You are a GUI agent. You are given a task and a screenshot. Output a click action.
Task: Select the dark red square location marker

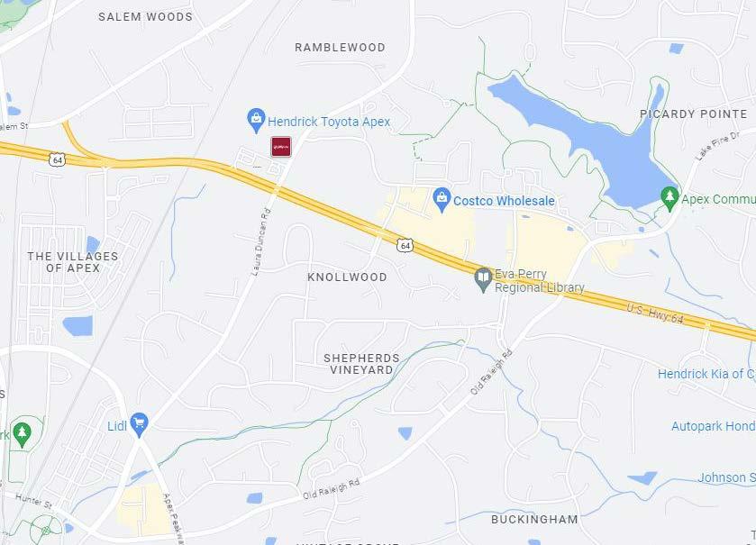[281, 147]
